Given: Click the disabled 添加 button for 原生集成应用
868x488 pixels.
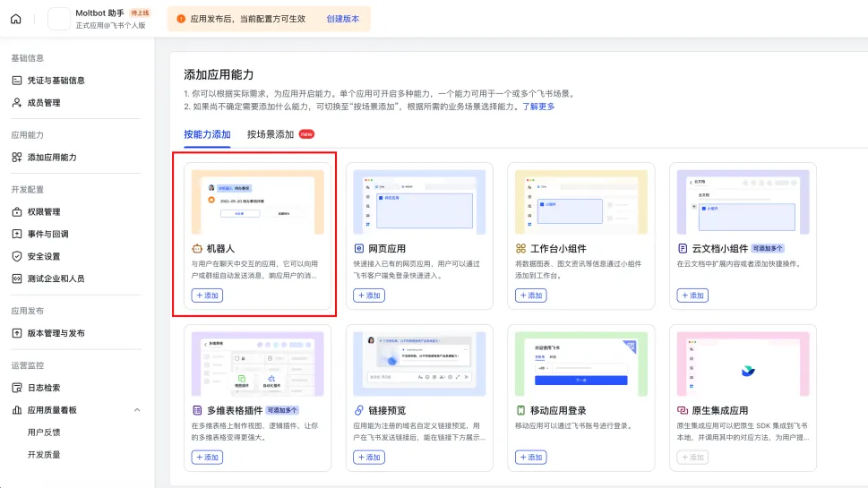Looking at the screenshot, I should point(692,458).
